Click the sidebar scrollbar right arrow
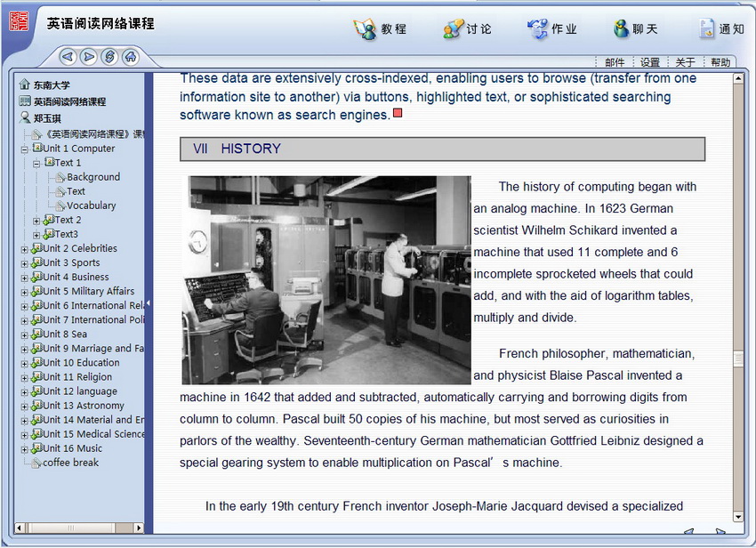Screen dimensions: 756x548 tap(139, 528)
